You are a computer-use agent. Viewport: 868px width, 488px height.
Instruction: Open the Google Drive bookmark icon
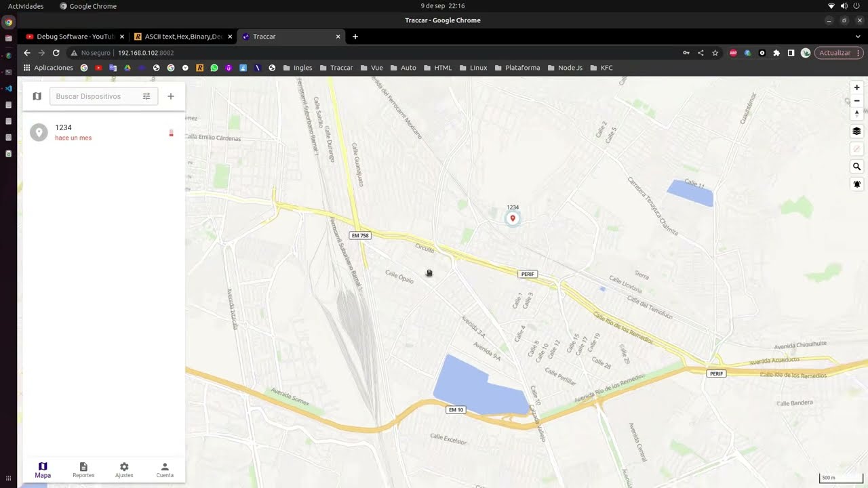(127, 68)
